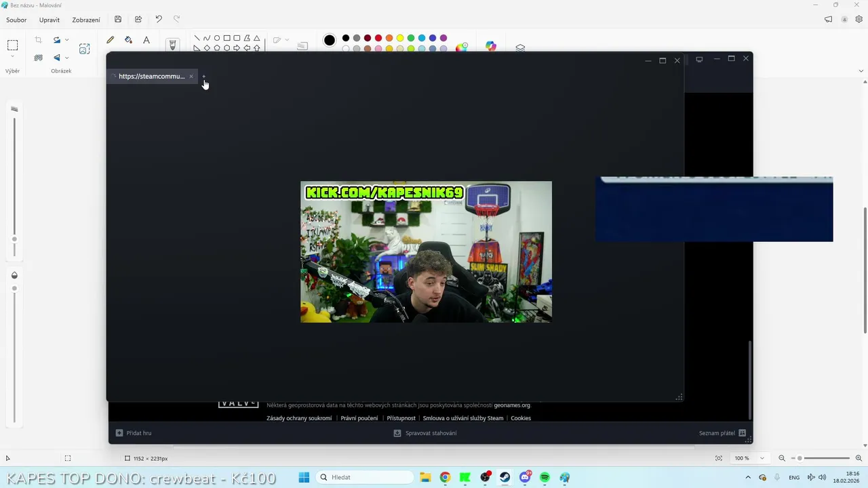
Task: Select the steamcommunity browser tab
Action: click(151, 76)
